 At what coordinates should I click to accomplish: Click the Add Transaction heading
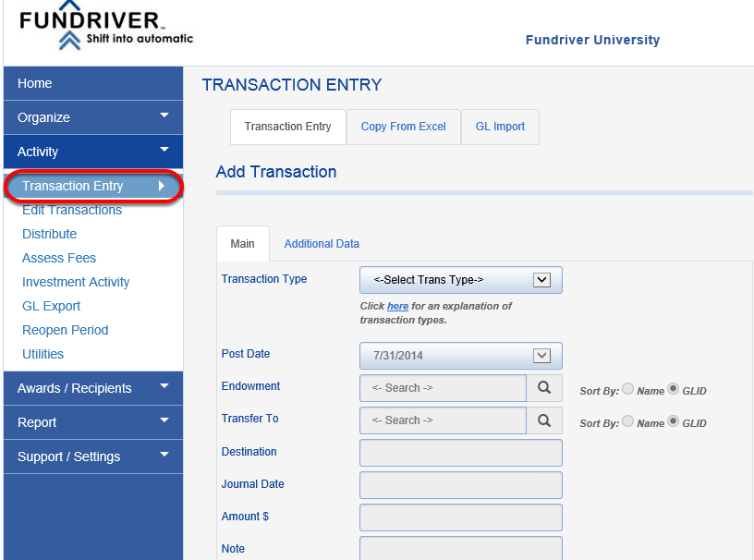(276, 172)
